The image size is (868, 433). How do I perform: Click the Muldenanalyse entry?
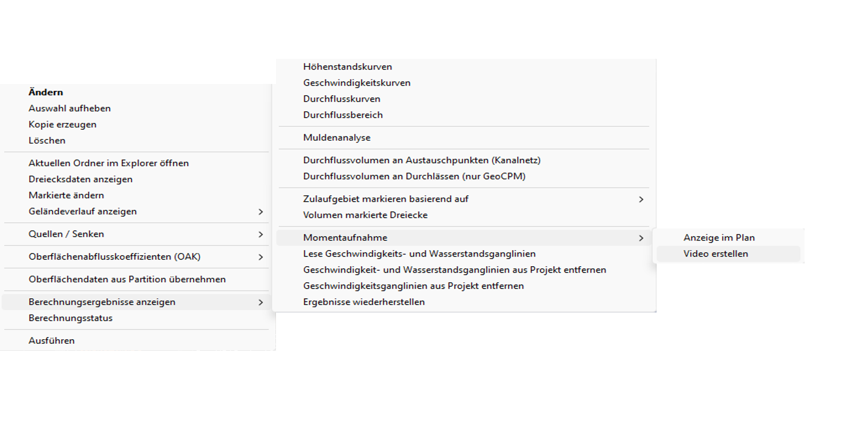[337, 138]
